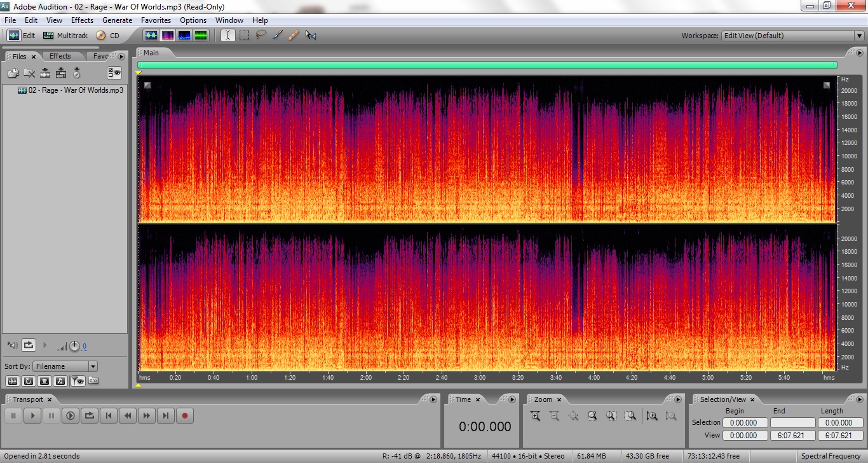Image resolution: width=868 pixels, height=463 pixels.
Task: Click Zoom In Horizontally icon
Action: (535, 416)
